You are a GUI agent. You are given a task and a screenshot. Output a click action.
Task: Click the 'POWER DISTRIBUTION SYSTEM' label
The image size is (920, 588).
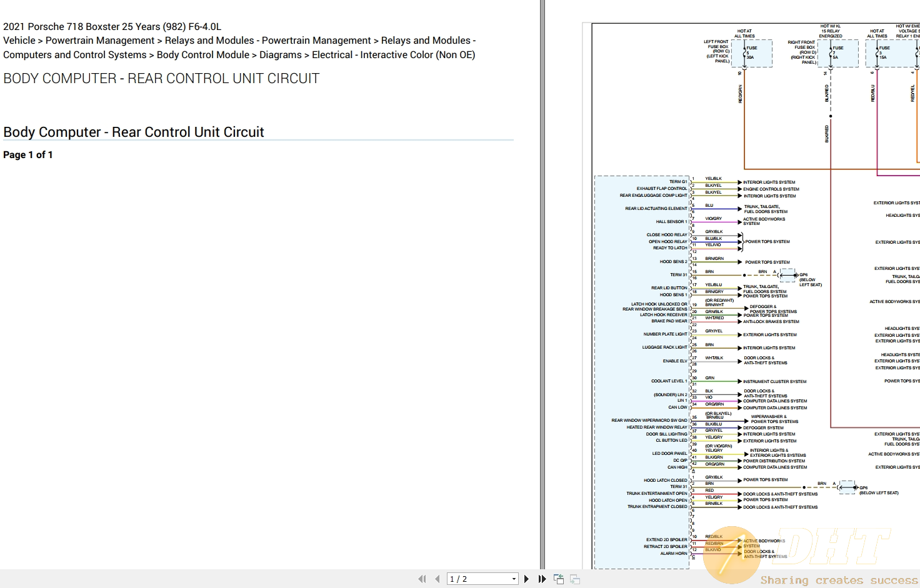coord(774,461)
